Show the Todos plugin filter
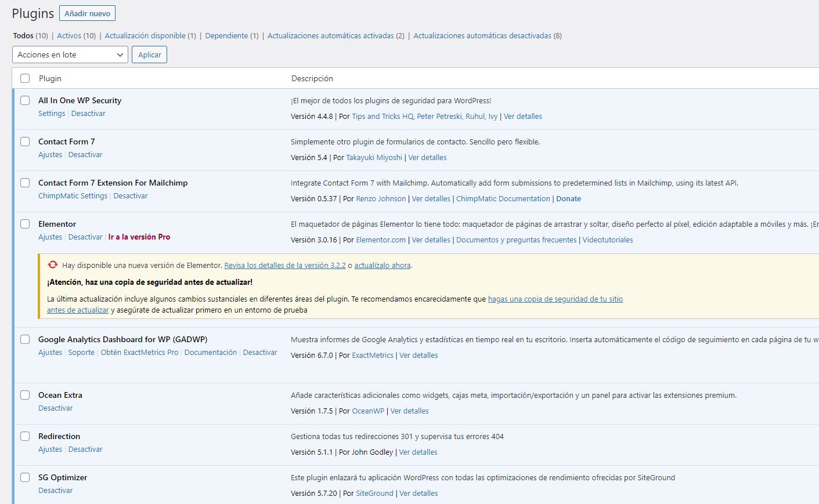 23,35
